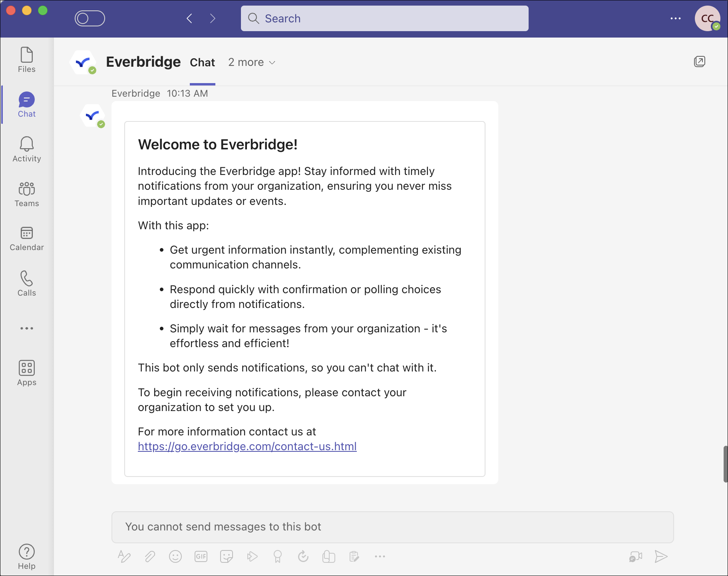Open the Files section in sidebar
The image size is (728, 576).
[x=27, y=60]
